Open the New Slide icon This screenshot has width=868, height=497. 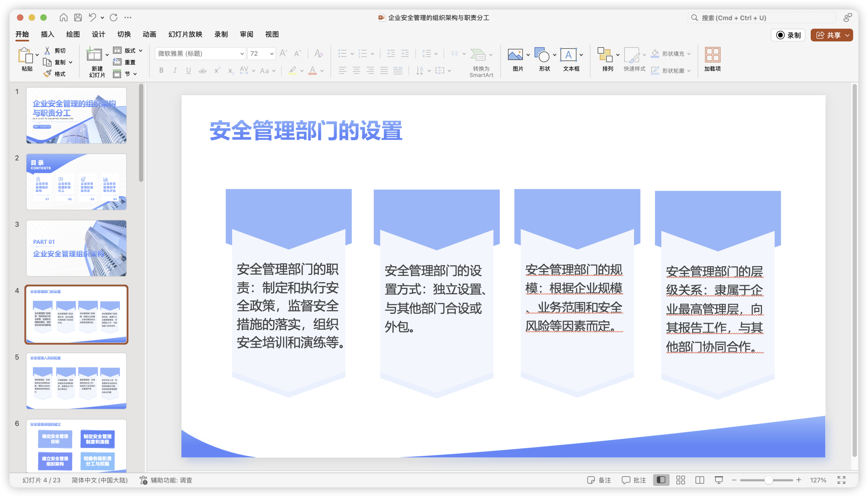94,55
